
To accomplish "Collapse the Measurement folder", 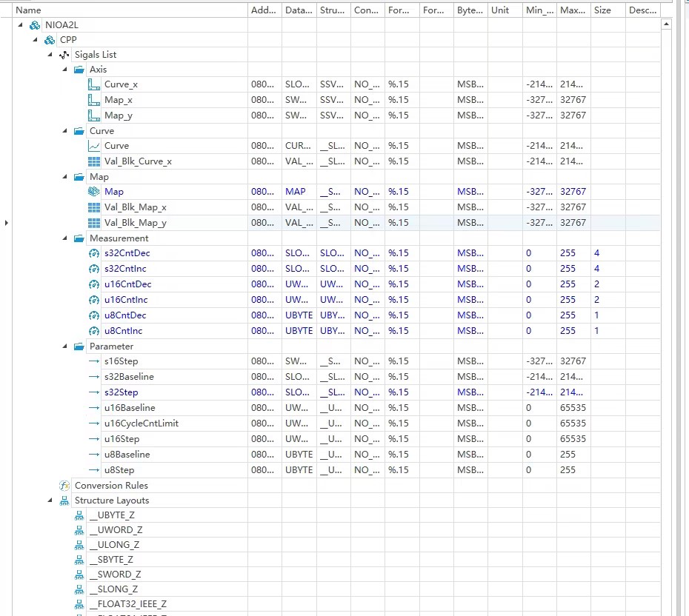I will 65,238.
